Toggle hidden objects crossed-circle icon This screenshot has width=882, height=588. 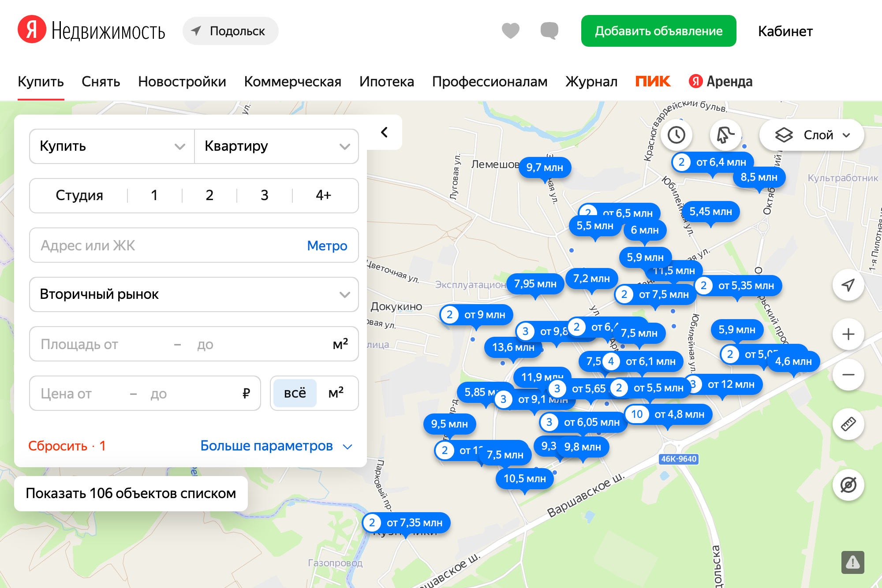click(848, 485)
